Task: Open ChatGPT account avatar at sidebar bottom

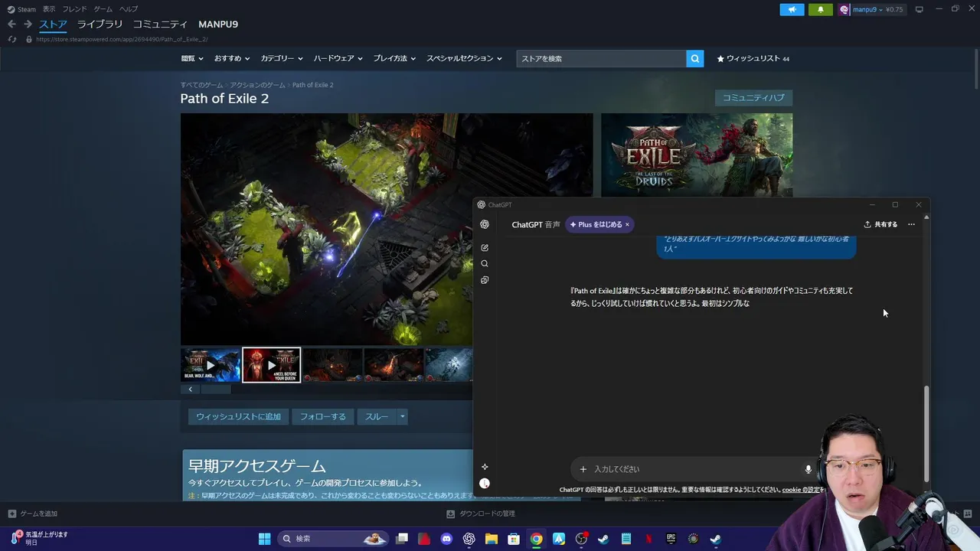Action: tap(485, 484)
